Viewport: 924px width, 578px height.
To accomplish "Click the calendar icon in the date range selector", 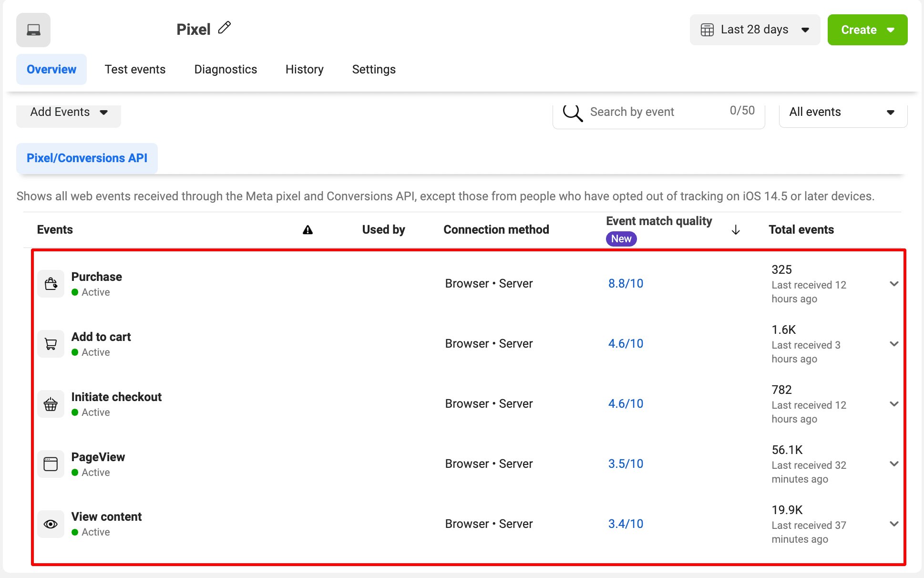I will (x=708, y=29).
